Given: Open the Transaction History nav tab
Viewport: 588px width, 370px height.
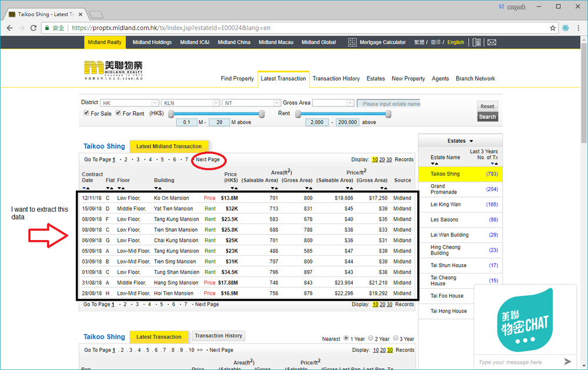Looking at the screenshot, I should [336, 79].
